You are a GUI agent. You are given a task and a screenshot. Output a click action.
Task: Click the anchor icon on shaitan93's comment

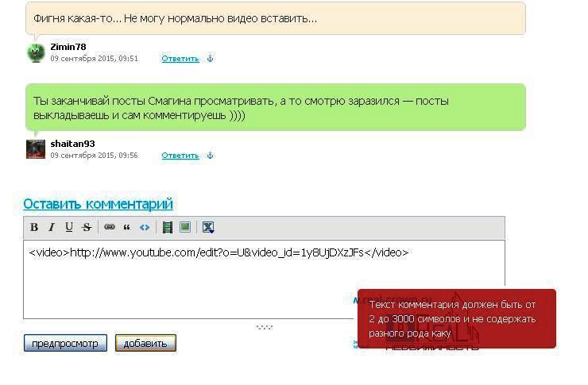coord(211,156)
